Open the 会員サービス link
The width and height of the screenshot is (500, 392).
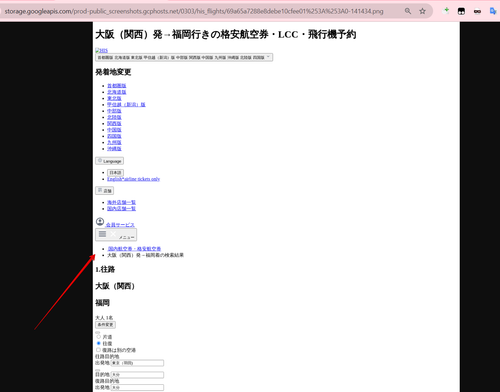120,225
